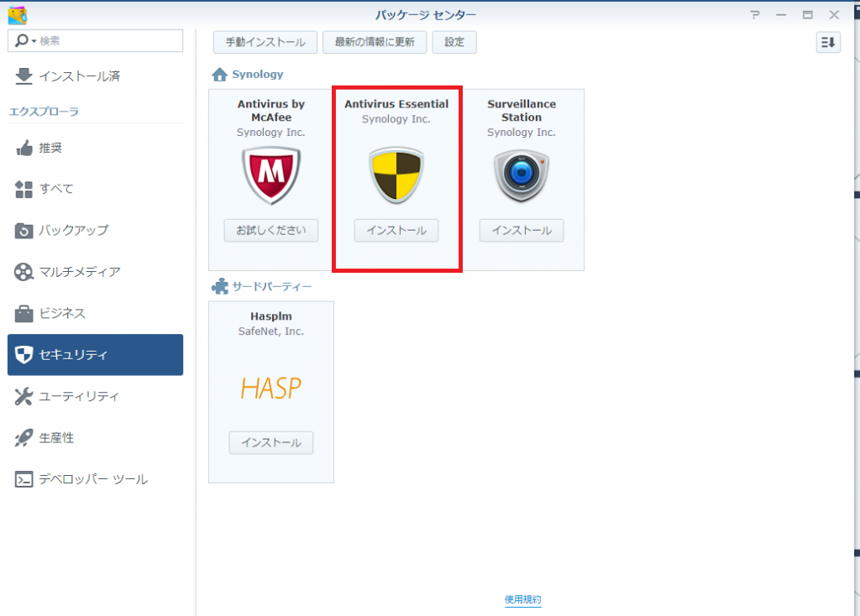Click the download icon beside インストール済
This screenshot has width=860, height=616.
[x=24, y=76]
